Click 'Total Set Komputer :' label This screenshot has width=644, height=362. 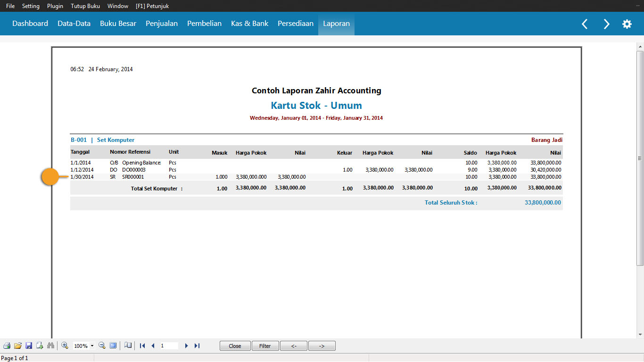pos(157,189)
